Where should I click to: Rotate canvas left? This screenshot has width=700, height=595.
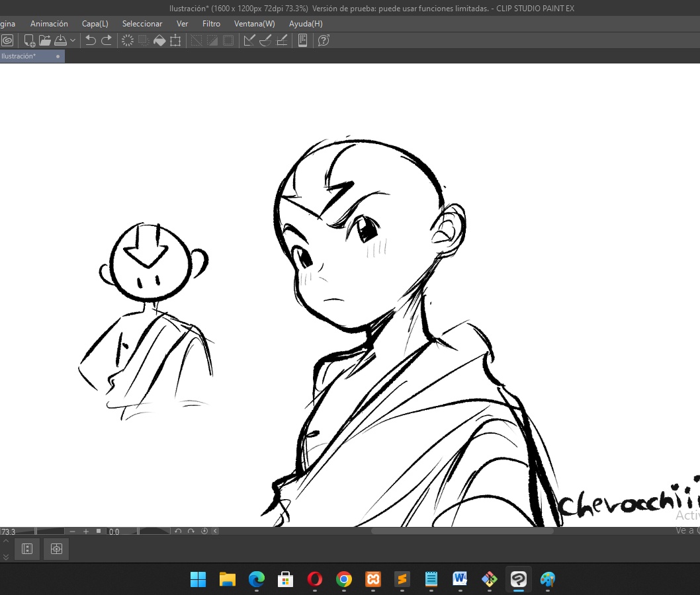[178, 532]
